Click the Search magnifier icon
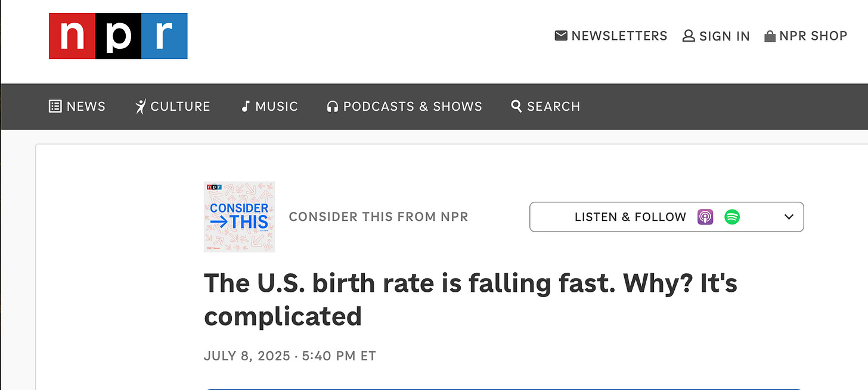 coord(517,106)
